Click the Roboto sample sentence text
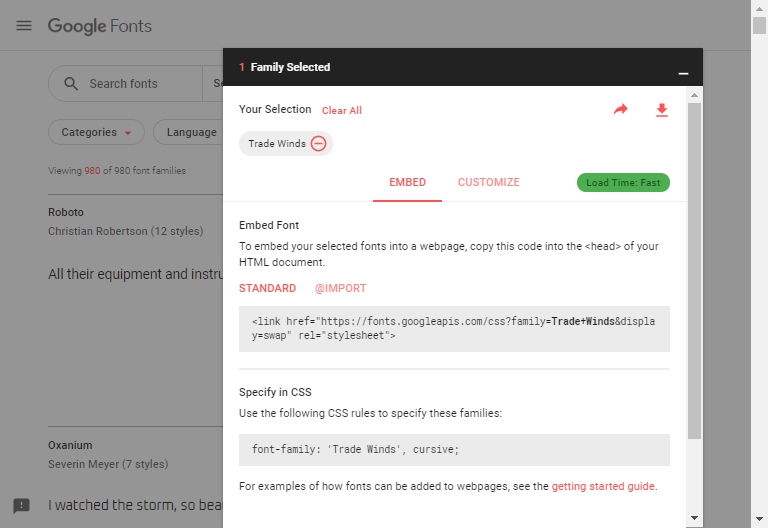This screenshot has height=528, width=768. coord(135,274)
